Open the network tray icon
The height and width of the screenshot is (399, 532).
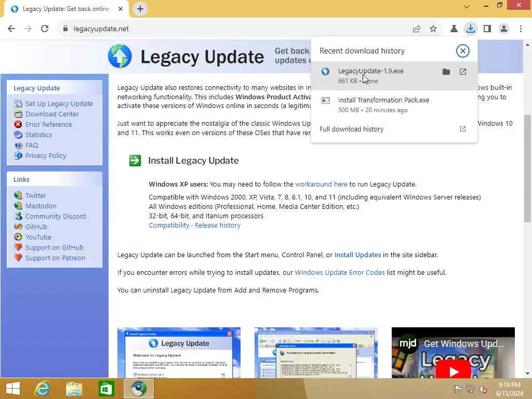(470, 389)
